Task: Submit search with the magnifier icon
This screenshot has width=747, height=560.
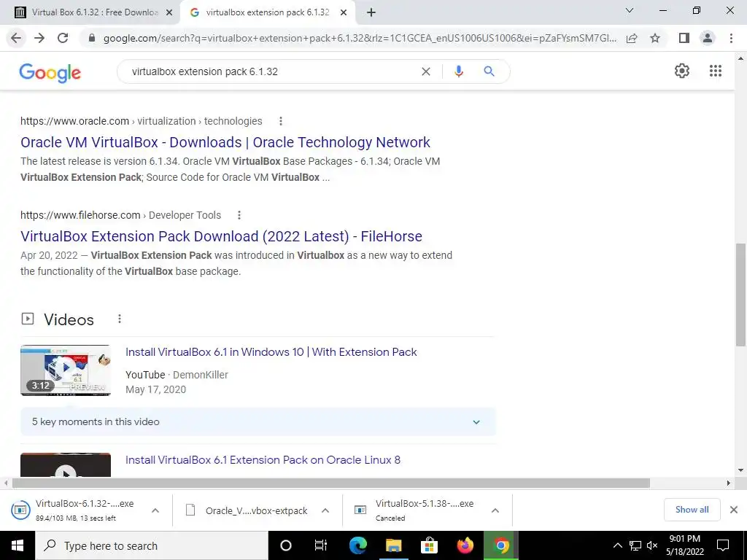Action: (x=489, y=71)
